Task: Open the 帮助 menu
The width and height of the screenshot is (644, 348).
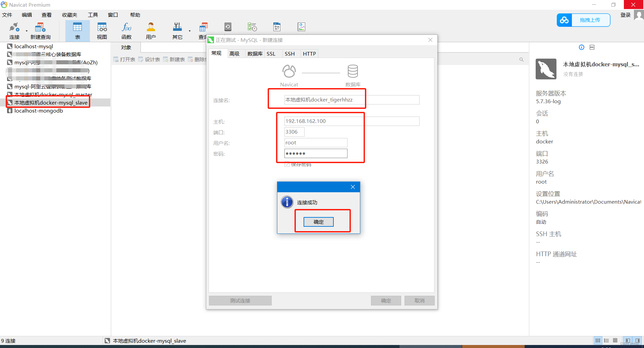Action: (x=135, y=15)
